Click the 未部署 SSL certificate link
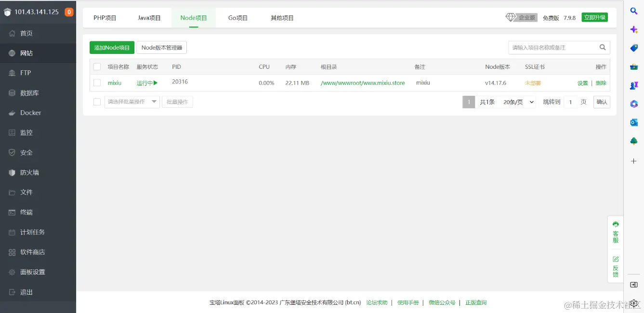644x313 pixels. [533, 83]
